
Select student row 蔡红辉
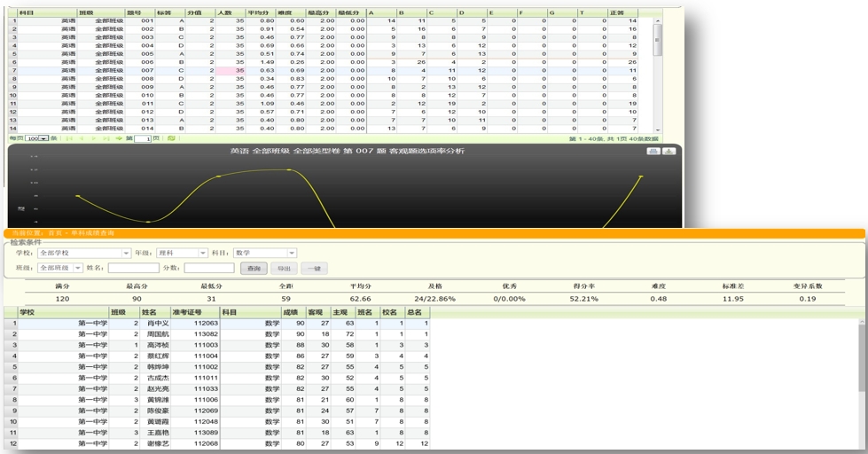click(217, 356)
